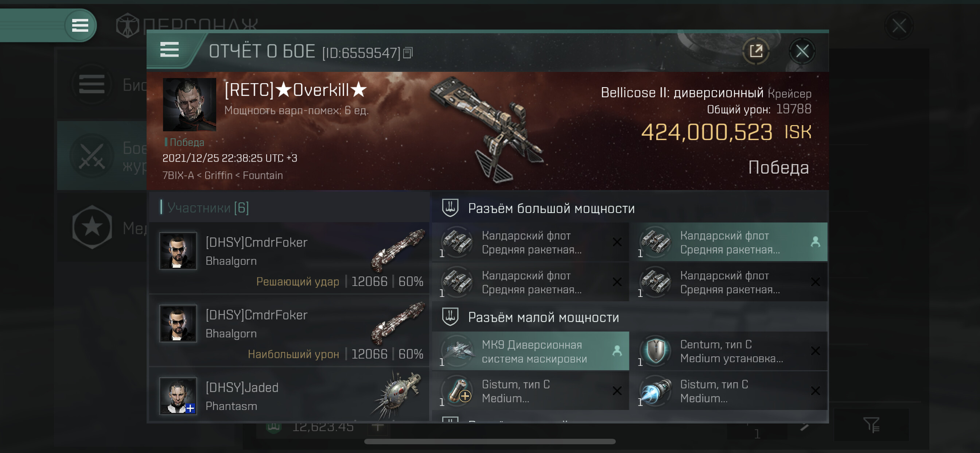Click the МК9 covert cloaking system module

[531, 351]
